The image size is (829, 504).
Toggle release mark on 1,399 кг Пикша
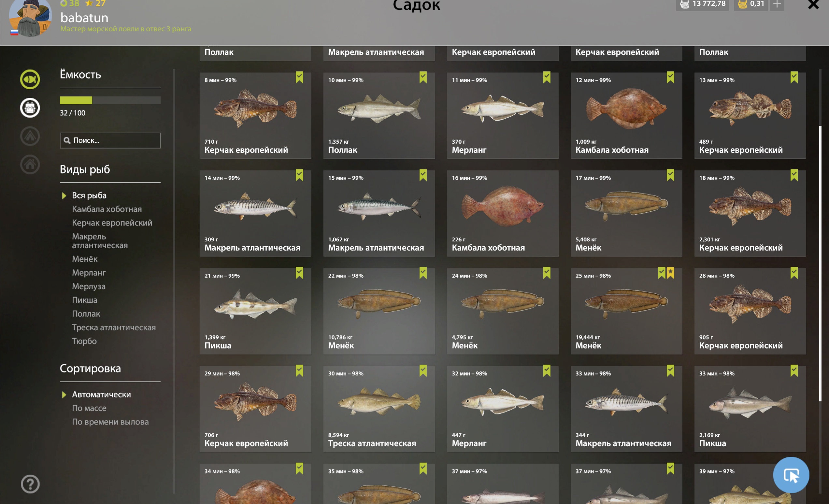coord(299,273)
